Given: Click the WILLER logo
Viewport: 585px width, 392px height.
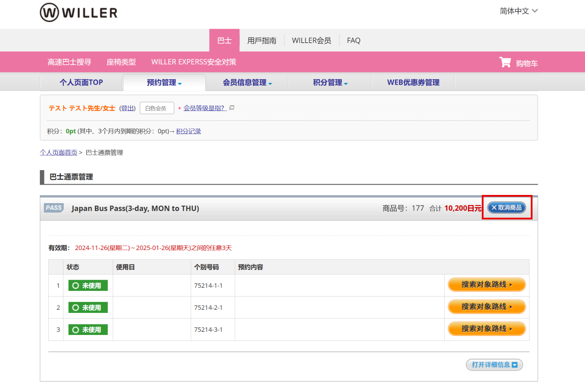Looking at the screenshot, I should [x=79, y=13].
